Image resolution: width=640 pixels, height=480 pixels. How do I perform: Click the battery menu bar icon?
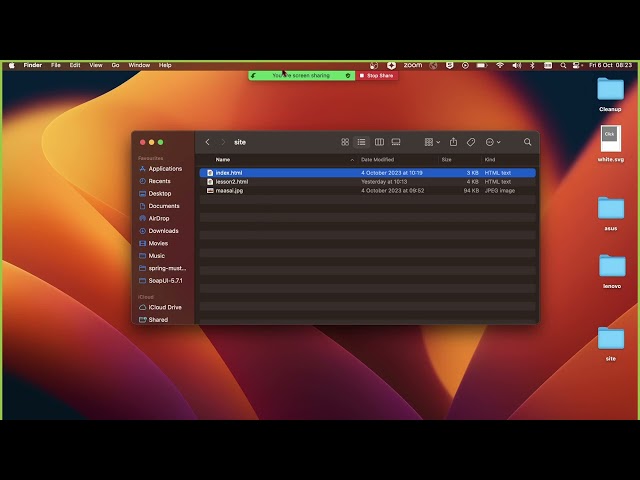[482, 65]
